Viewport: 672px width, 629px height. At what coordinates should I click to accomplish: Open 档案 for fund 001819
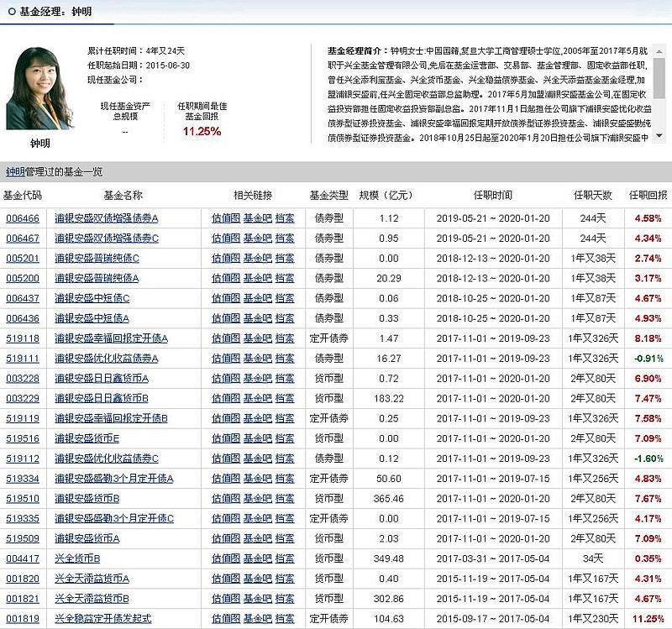pos(285,619)
